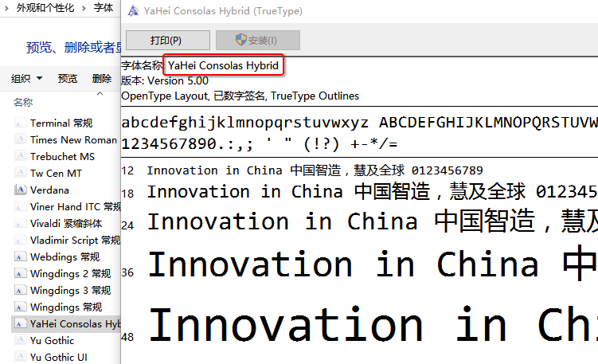Viewport: 598px width, 364px height.
Task: Click the Times New Roman font icon
Action: click(20, 139)
